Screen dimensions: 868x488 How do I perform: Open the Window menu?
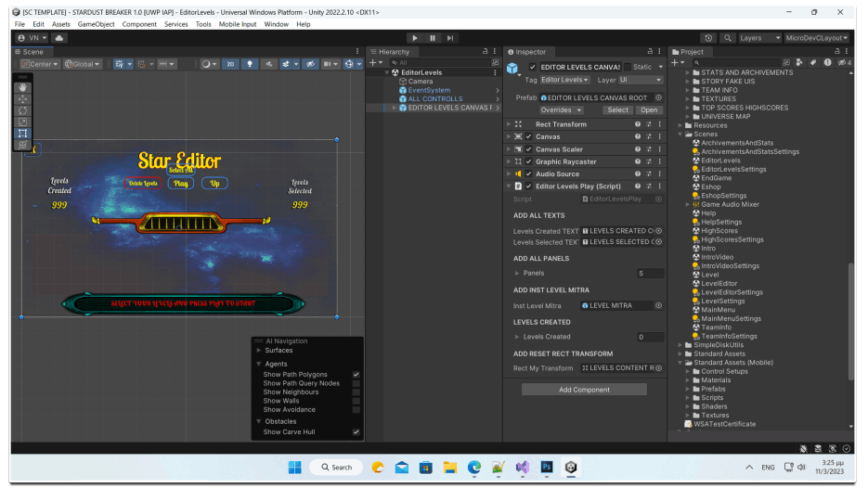click(276, 24)
